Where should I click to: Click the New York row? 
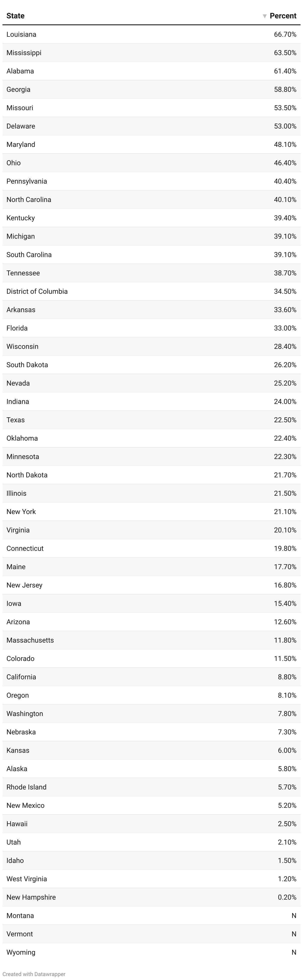pos(151,512)
